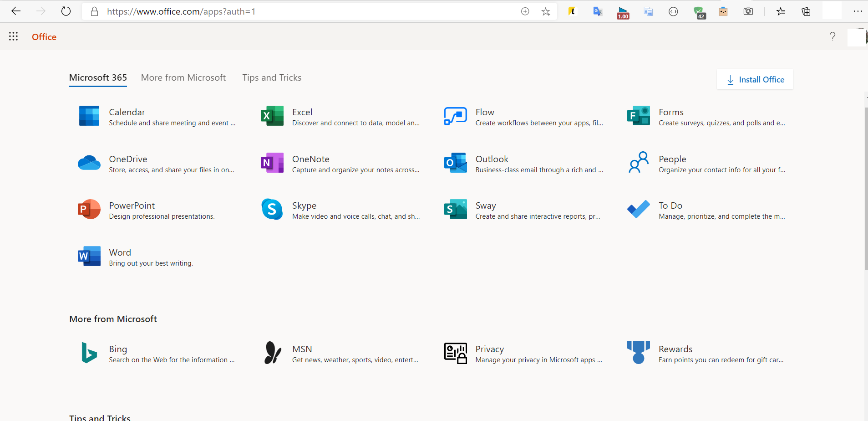View site information via the lock icon
This screenshot has width=868, height=421.
tap(95, 11)
